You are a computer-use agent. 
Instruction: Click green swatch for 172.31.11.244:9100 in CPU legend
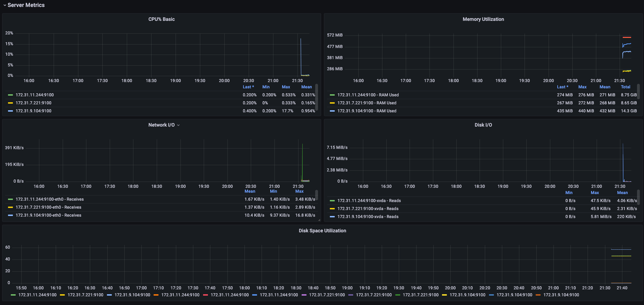click(10, 95)
